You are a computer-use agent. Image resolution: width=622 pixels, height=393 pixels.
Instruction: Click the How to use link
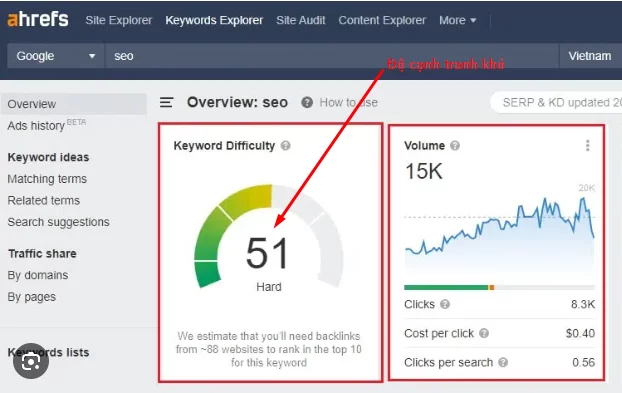point(348,103)
